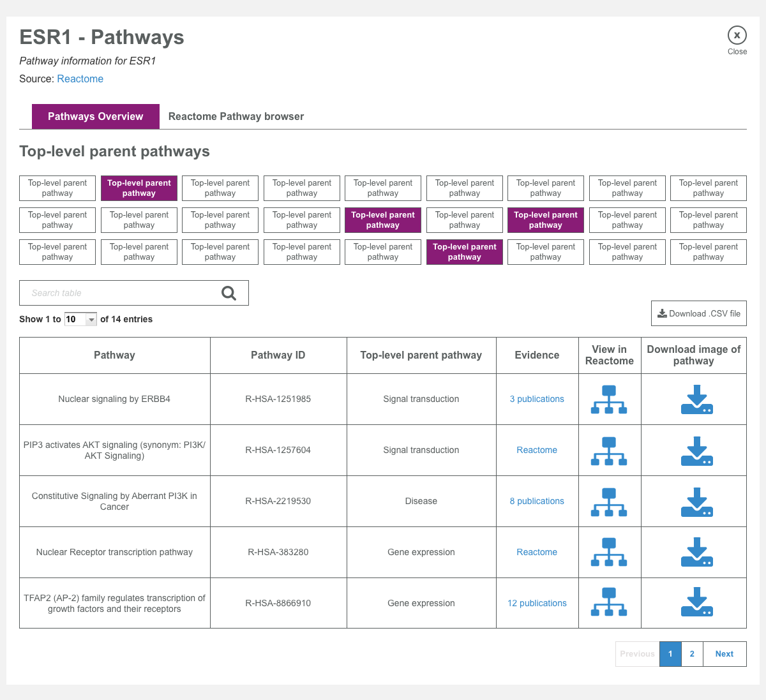Open Reactome hierarchy view for Constitutive Signaling by Aberrant PI3K
Screen dimensions: 766x700
[610, 501]
